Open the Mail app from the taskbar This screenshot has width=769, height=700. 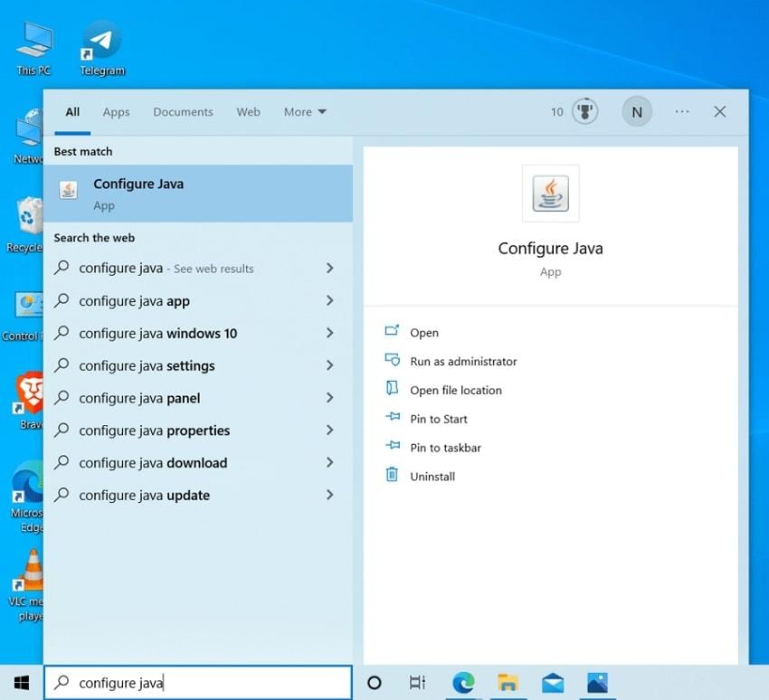(x=552, y=683)
